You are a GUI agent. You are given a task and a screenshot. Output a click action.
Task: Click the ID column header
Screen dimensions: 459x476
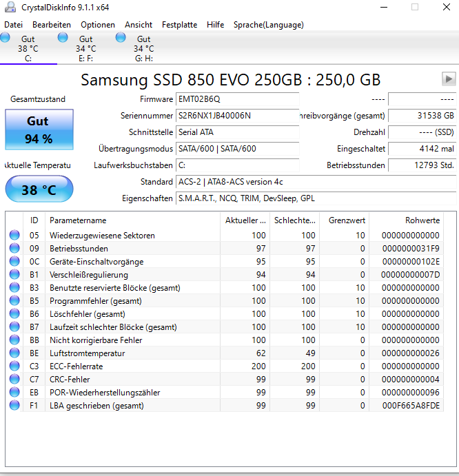point(34,220)
